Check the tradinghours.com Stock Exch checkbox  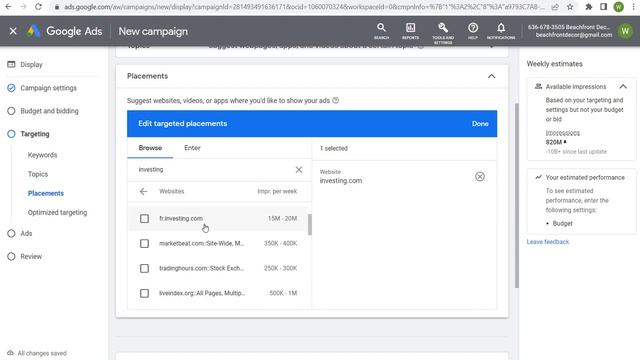144,268
